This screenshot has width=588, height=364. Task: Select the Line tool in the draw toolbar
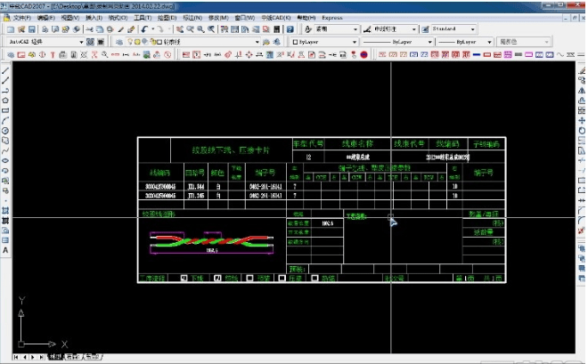point(5,70)
